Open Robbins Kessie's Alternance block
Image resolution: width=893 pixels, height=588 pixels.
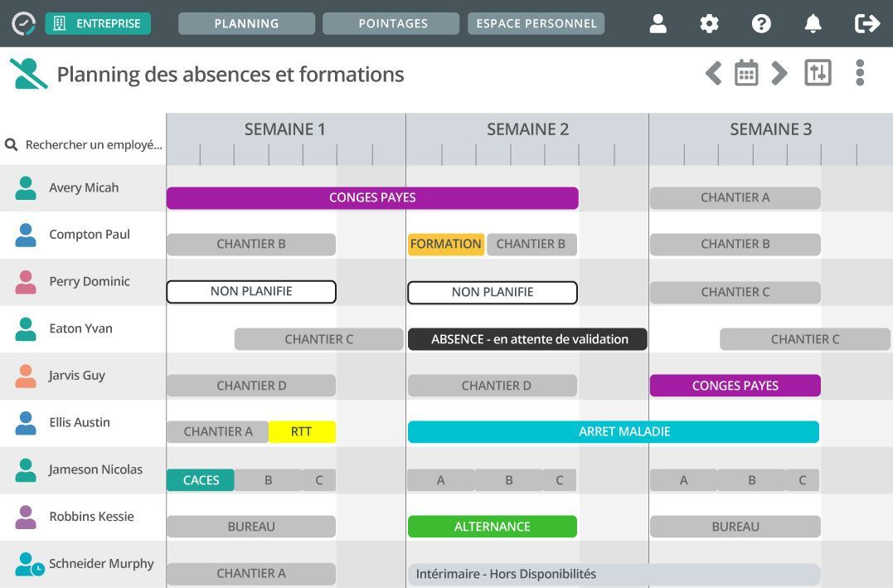point(493,527)
